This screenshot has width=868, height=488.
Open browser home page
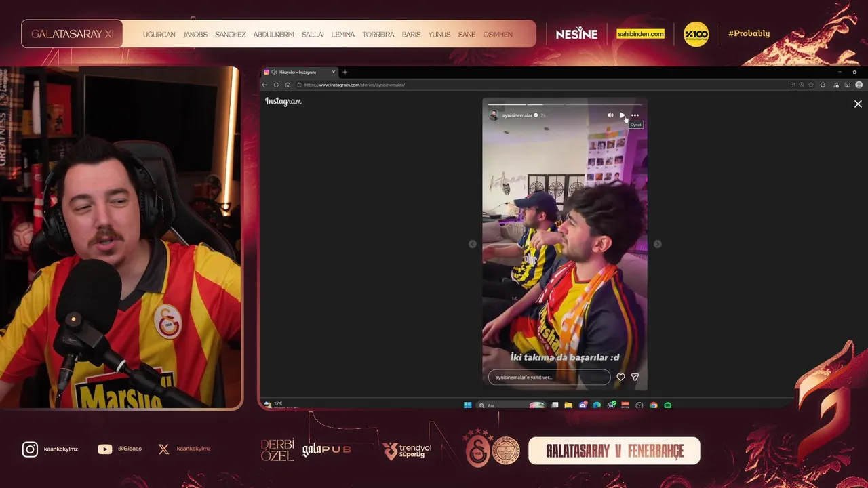coord(288,85)
